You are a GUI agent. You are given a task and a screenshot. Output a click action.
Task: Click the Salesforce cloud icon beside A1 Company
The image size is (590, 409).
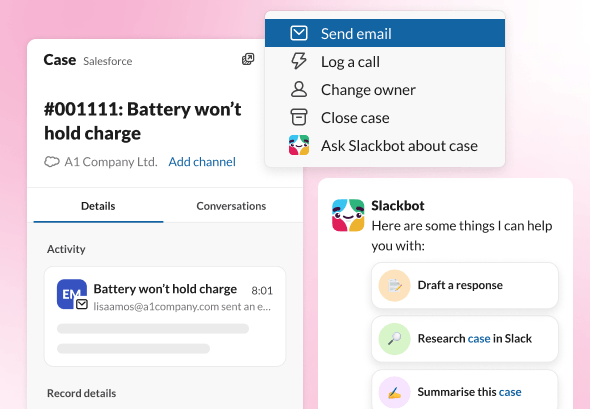coord(52,162)
